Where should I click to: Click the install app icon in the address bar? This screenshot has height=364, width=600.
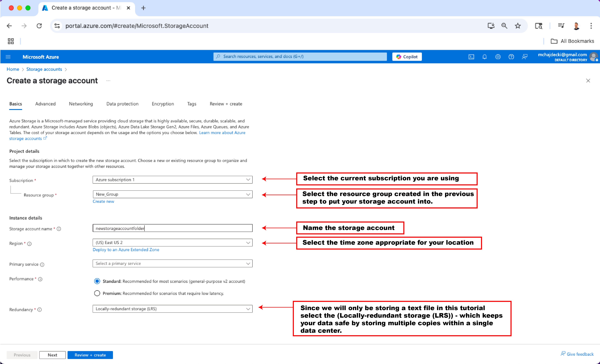pyautogui.click(x=491, y=26)
